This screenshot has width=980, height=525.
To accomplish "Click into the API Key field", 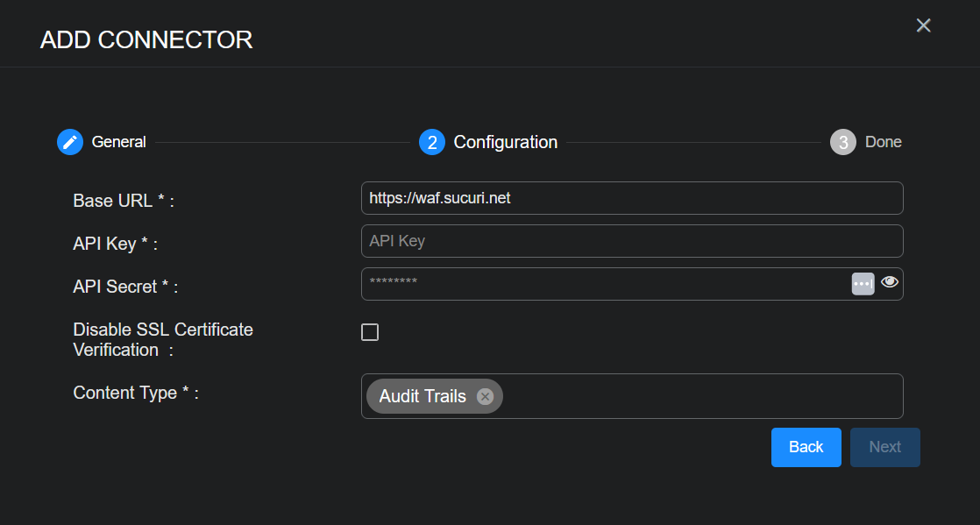I will coord(631,241).
